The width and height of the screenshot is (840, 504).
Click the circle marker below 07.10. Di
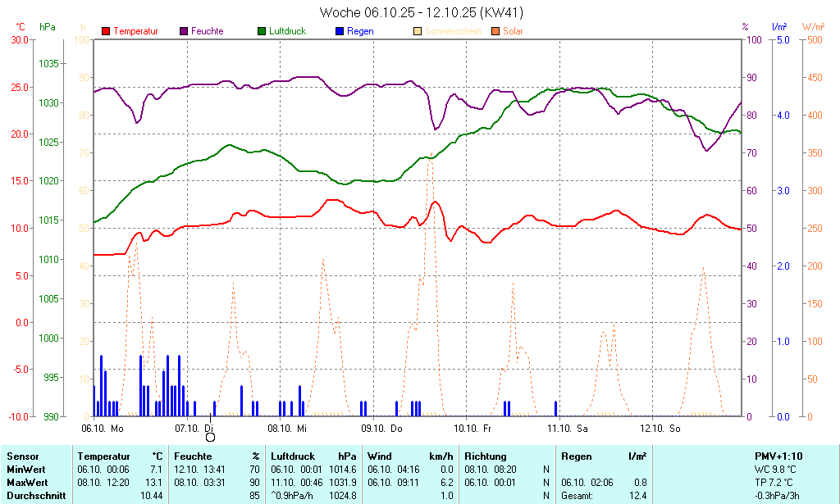[210, 438]
